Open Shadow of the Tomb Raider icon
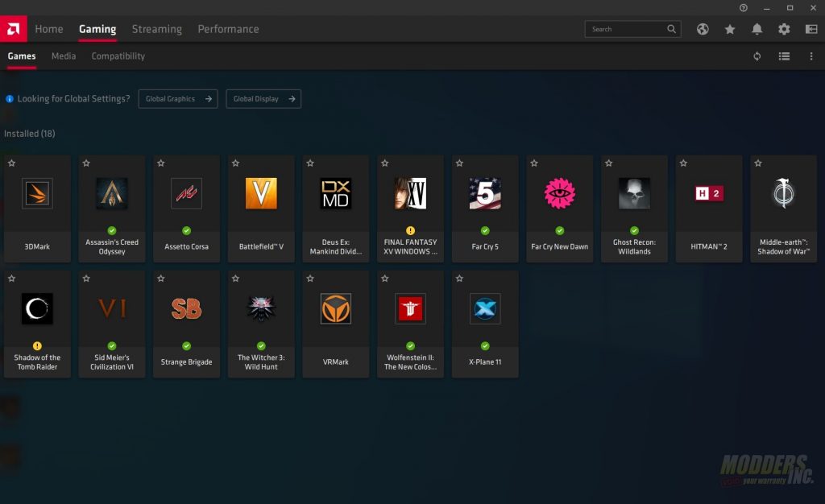The width and height of the screenshot is (825, 504). [37, 308]
